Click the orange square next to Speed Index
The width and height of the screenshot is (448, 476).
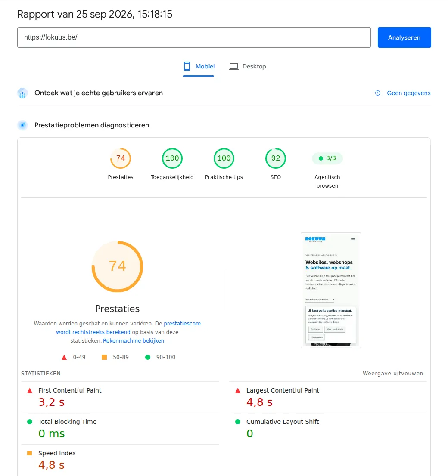coord(29,453)
